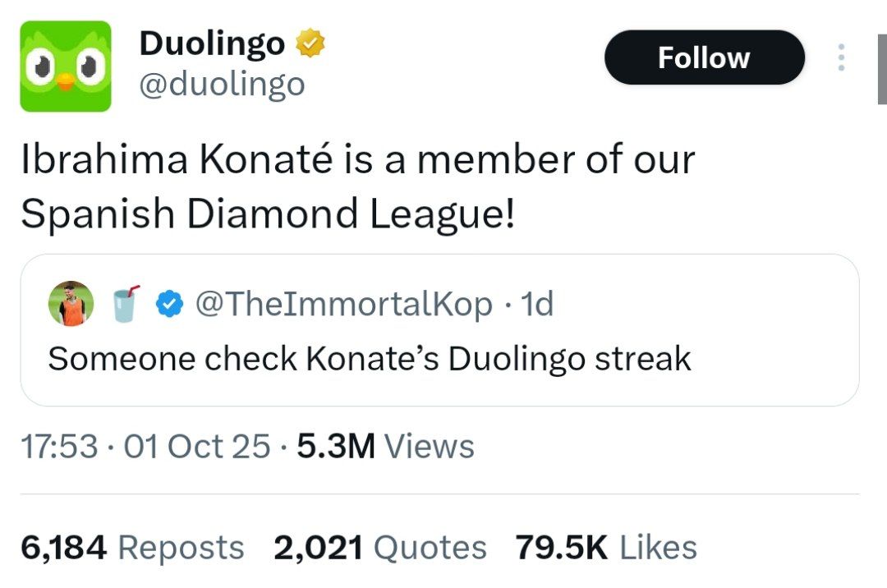Click the quoted tweet author's avatar
This screenshot has width=887, height=588.
tap(71, 304)
